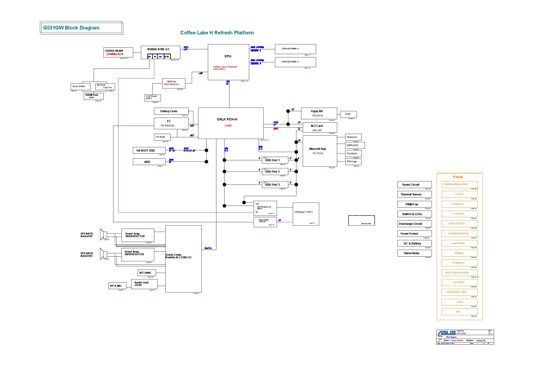The height and width of the screenshot is (392, 555).
Task: Click the +1.8VSUS power block
Action: click(x=459, y=214)
